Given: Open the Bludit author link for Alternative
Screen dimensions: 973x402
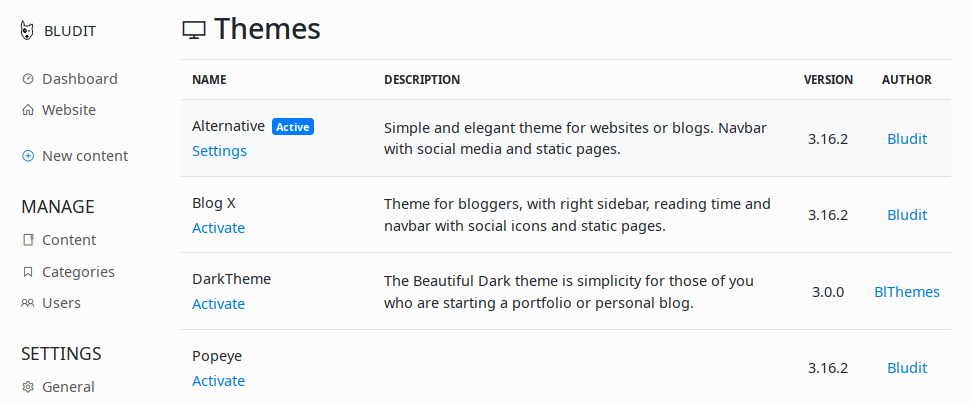Looking at the screenshot, I should coord(907,139).
